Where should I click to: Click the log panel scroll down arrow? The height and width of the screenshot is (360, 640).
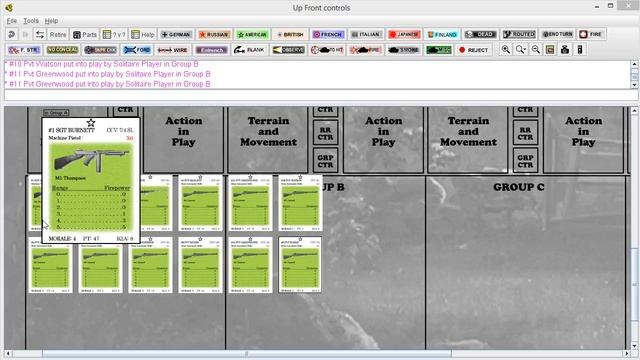point(634,85)
